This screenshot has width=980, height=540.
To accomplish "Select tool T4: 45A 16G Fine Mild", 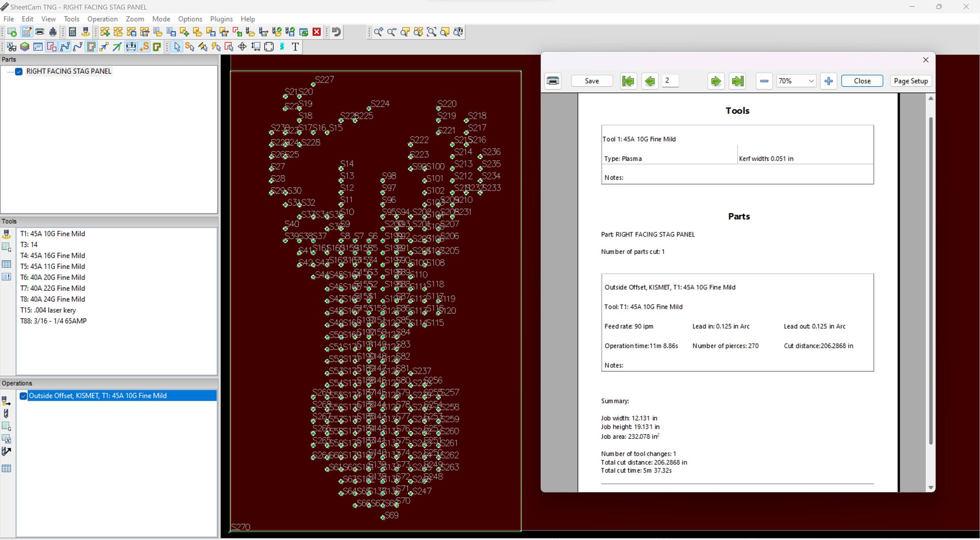I will pyautogui.click(x=53, y=256).
